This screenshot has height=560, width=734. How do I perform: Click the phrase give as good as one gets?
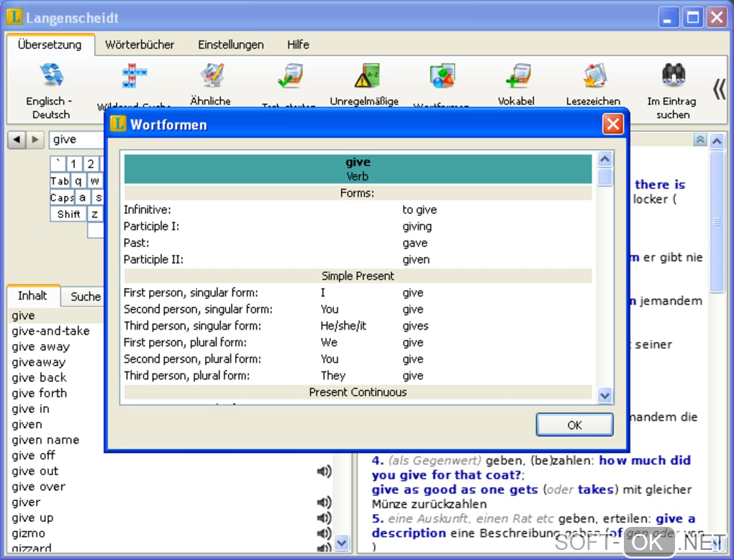coord(455,489)
